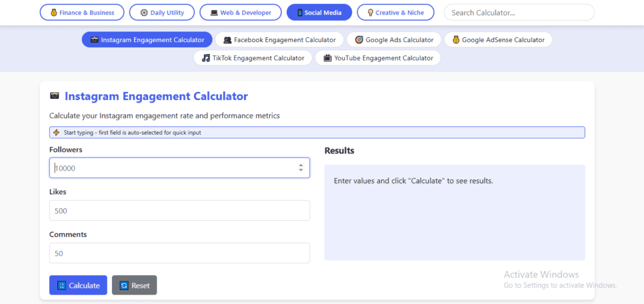This screenshot has width=644, height=304.
Task: Click the money bag icon on Finance & Business
Action: [54, 13]
